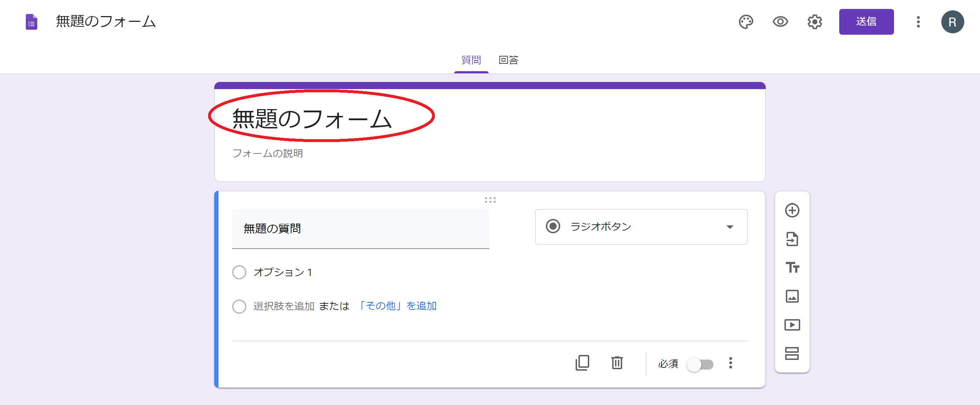Duplicate the question with copy icon
The width and height of the screenshot is (980, 405).
click(x=582, y=363)
